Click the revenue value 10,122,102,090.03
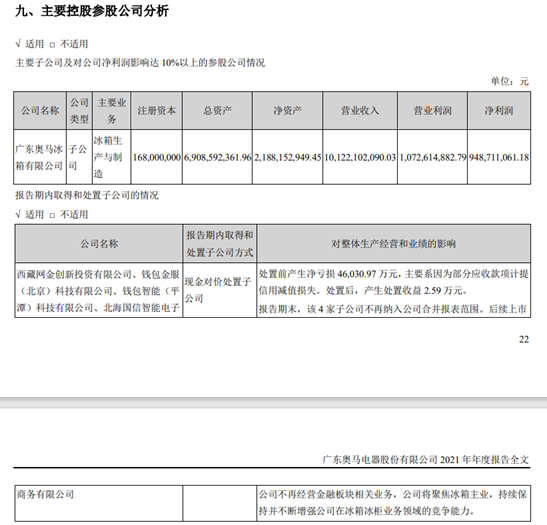Image resolution: width=547 pixels, height=525 pixels. pos(360,157)
